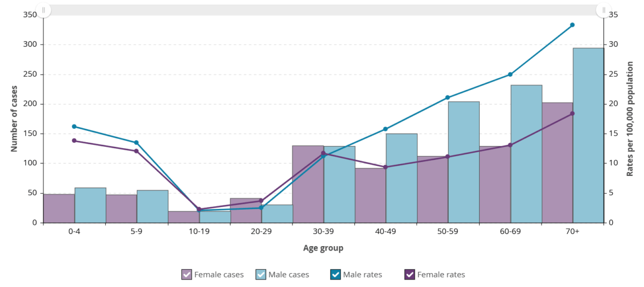Click the middle of the top zoom scrollbar
Image resolution: width=644 pixels, height=287 pixels.
tap(324, 10)
